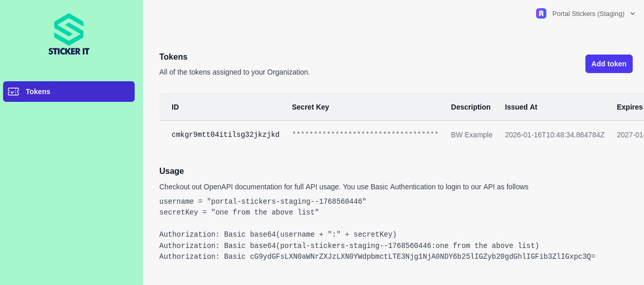Click the Description column header
Image resolution: width=644 pixels, height=285 pixels.
(x=471, y=107)
